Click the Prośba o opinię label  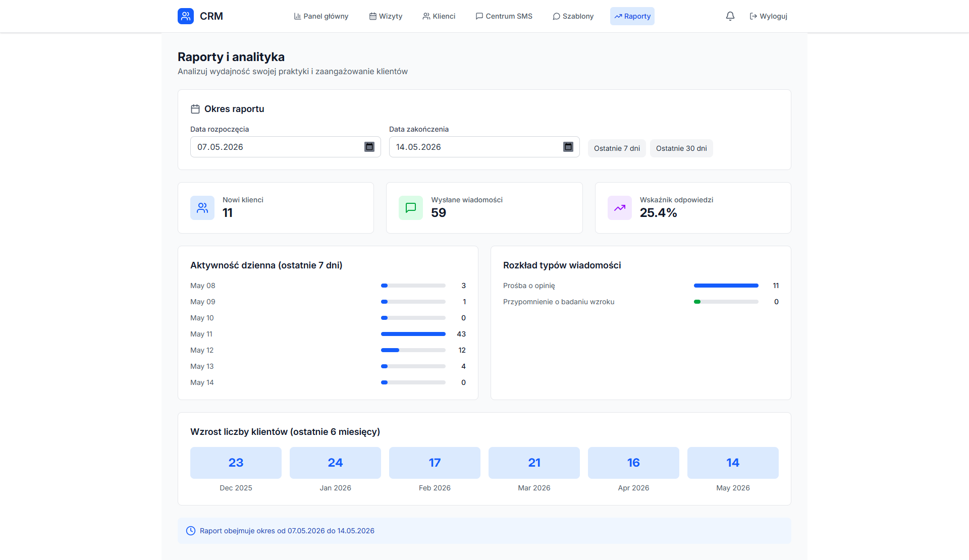pyautogui.click(x=529, y=286)
